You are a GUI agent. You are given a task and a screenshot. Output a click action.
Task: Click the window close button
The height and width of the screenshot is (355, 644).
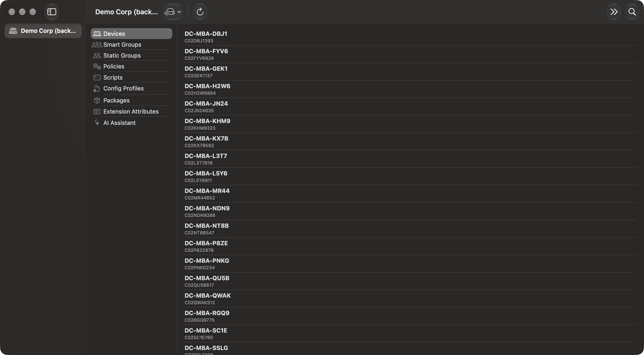click(12, 12)
